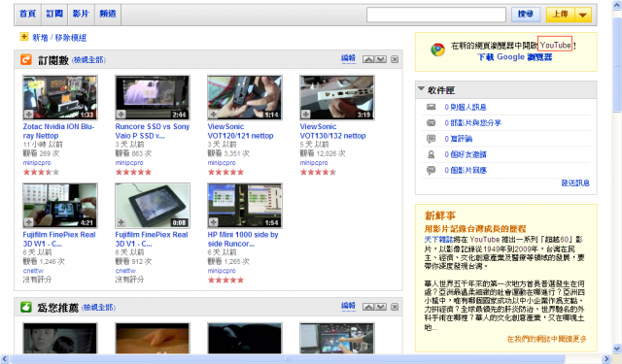Viewport: 622px width, 364px height.
Task: Move the 訂閱數 module down with arrow
Action: point(381,59)
